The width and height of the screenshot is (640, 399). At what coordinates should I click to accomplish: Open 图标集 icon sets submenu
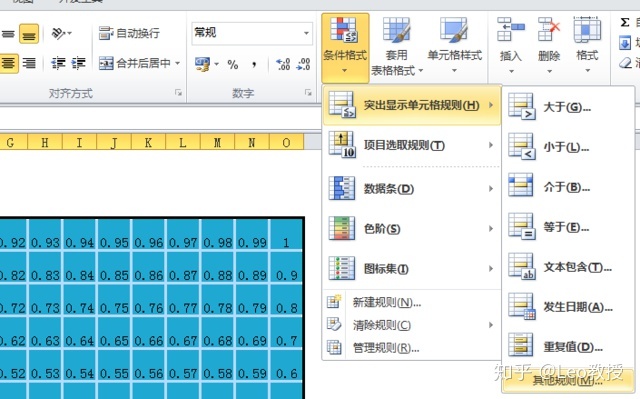[412, 268]
